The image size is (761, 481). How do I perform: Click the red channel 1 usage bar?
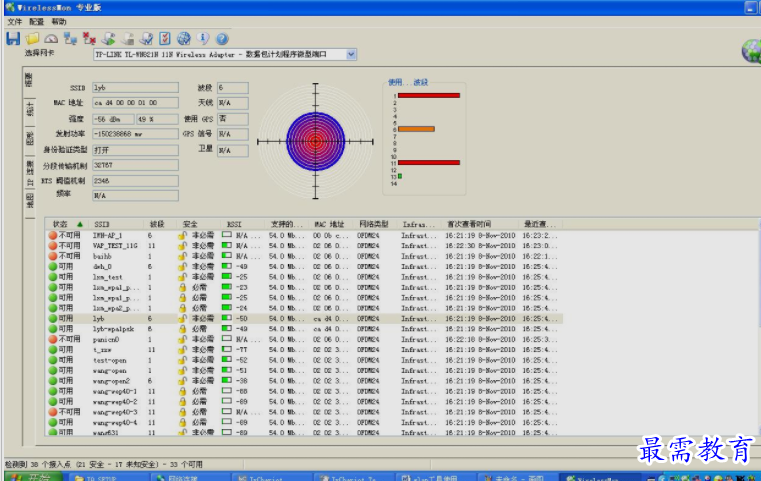pos(429,96)
